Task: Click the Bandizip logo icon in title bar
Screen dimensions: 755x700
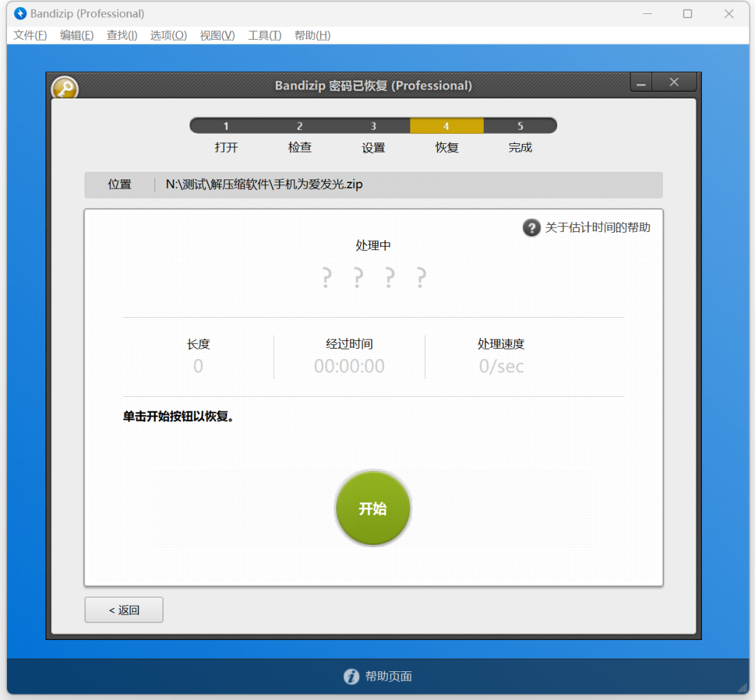Action: pyautogui.click(x=20, y=13)
